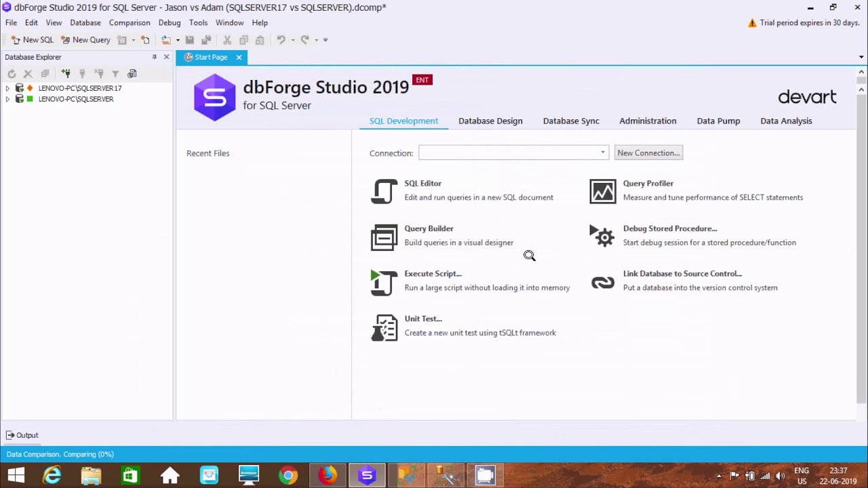Open Firefox from the taskbar
This screenshot has height=488, width=868.
[328, 476]
